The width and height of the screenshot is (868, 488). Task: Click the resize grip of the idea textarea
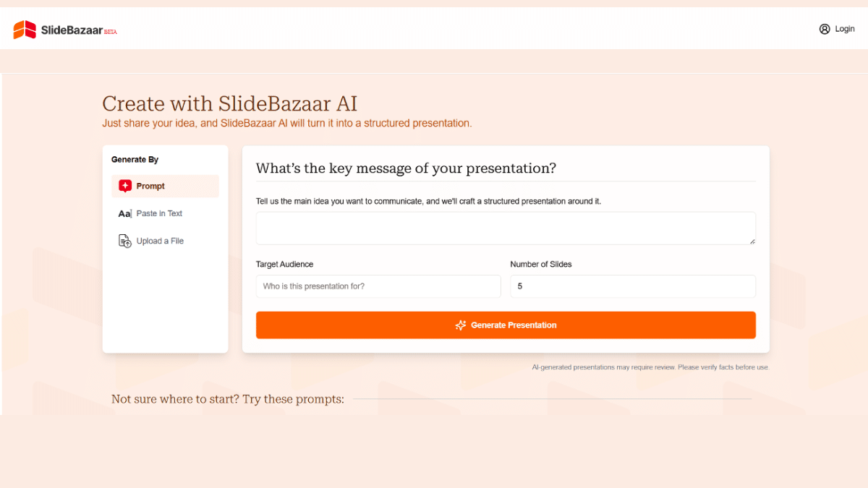[752, 240]
